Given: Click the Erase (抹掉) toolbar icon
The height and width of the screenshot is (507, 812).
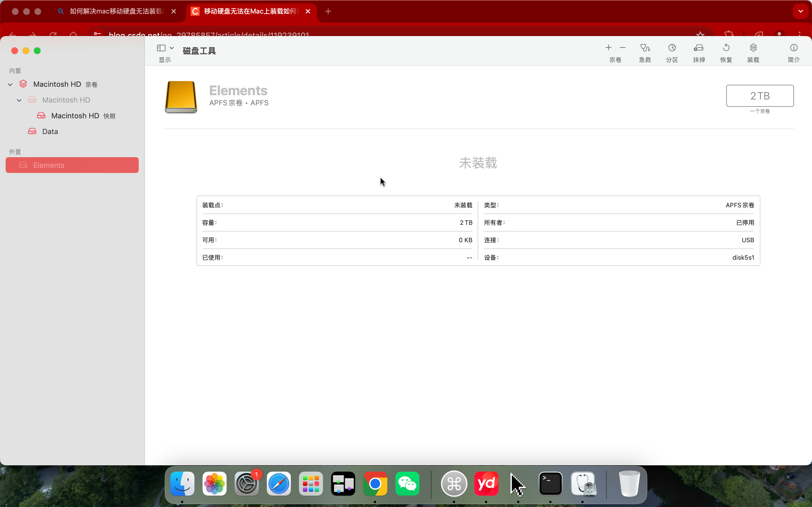Looking at the screenshot, I should pos(699,48).
